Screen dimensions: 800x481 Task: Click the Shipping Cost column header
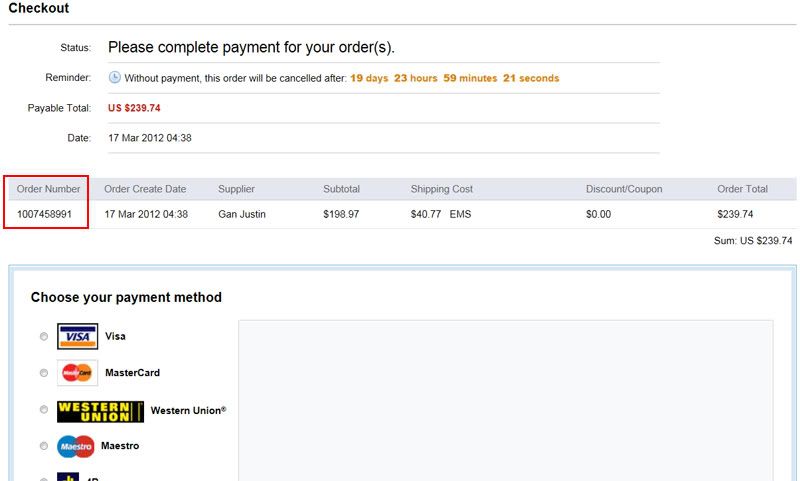pyautogui.click(x=441, y=189)
